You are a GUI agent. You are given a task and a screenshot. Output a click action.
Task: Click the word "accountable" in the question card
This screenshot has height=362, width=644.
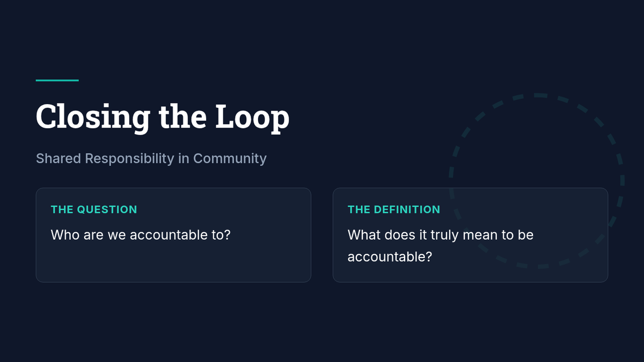pyautogui.click(x=164, y=235)
